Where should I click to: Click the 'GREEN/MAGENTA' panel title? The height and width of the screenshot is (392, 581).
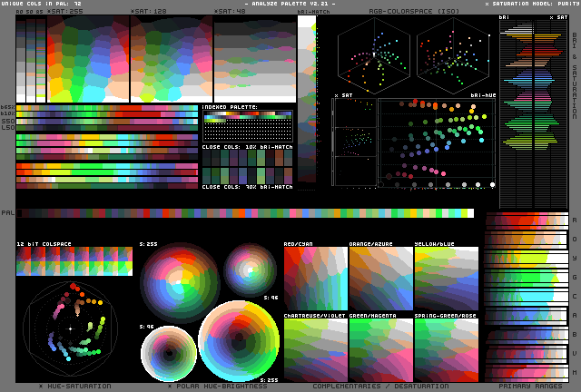(372, 316)
